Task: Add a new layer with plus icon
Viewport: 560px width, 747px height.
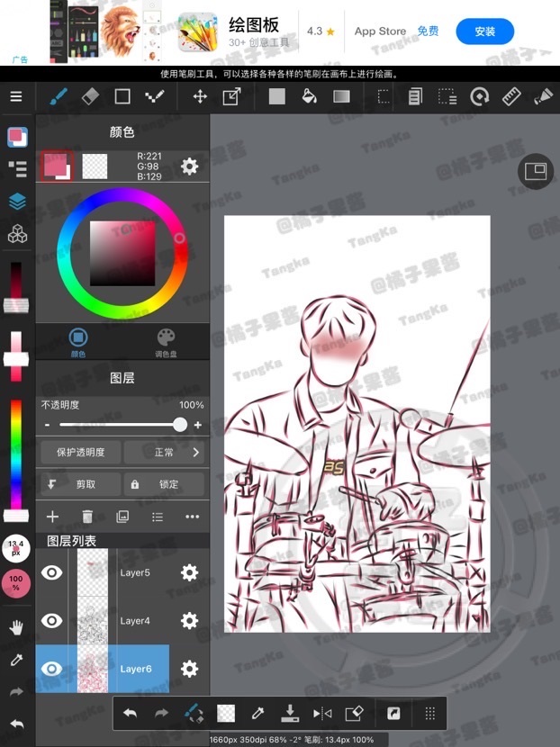Action: [x=52, y=517]
